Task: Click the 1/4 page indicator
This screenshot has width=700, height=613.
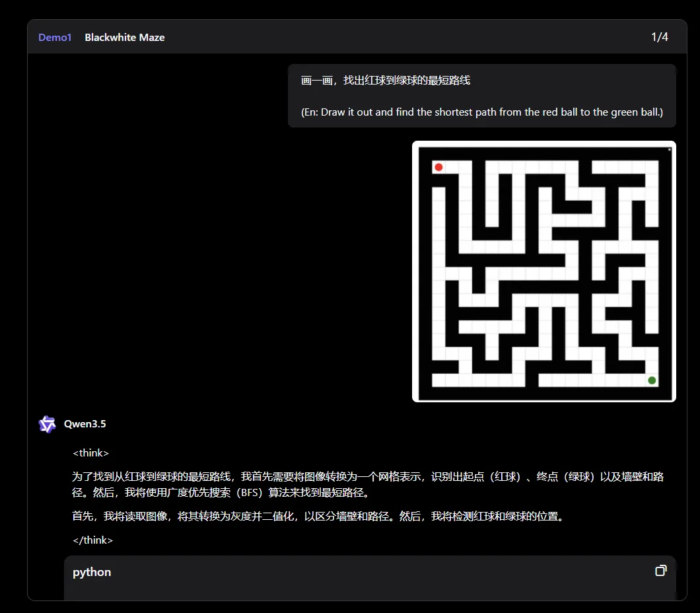Action: click(x=659, y=37)
